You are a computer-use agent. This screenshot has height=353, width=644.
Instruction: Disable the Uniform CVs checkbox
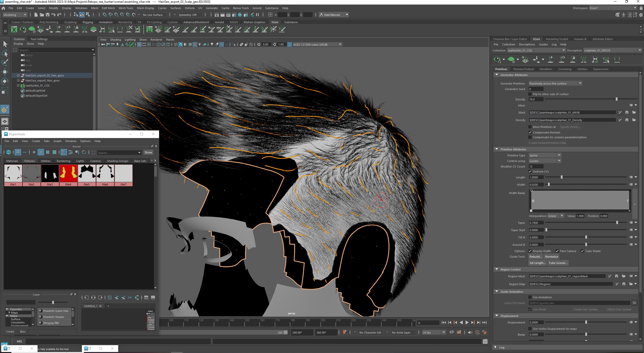point(531,172)
